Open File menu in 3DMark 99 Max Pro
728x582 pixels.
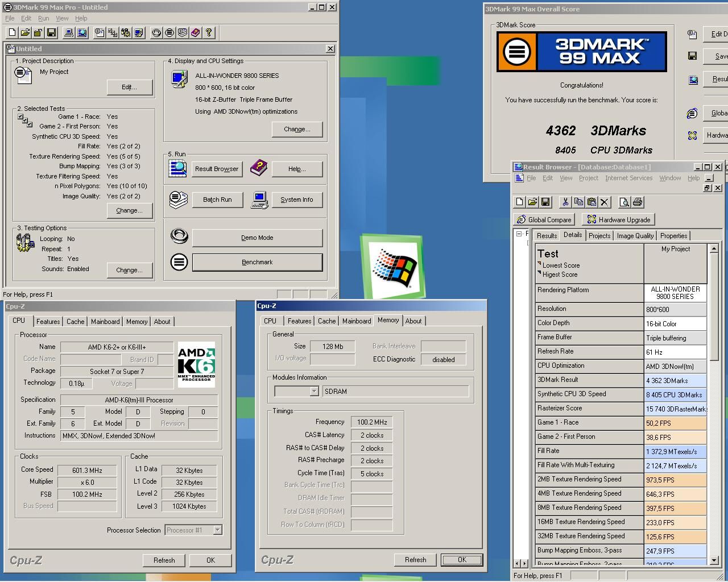(10, 18)
